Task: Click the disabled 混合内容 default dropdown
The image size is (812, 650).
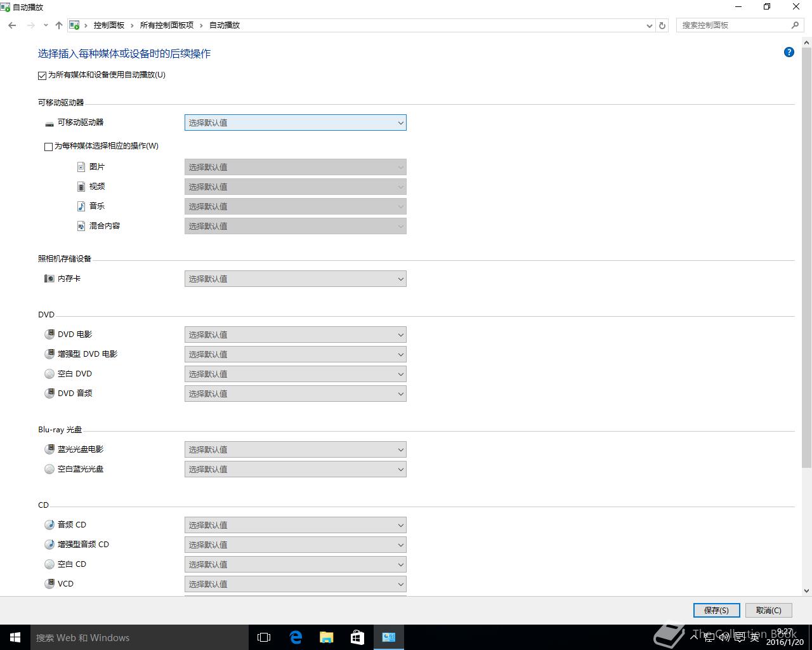Action: (296, 226)
